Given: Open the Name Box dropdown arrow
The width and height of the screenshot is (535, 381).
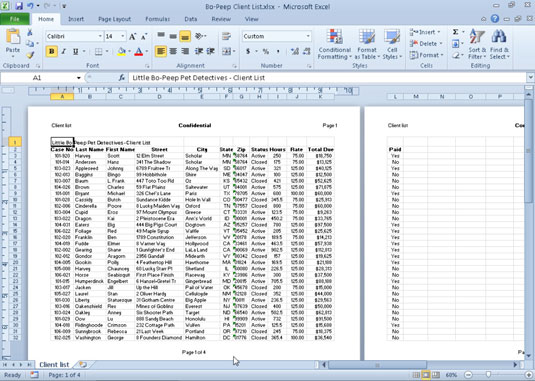Looking at the screenshot, I should tap(78, 78).
